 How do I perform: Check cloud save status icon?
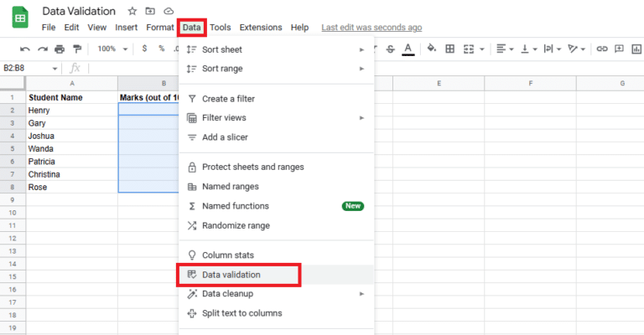[x=169, y=11]
